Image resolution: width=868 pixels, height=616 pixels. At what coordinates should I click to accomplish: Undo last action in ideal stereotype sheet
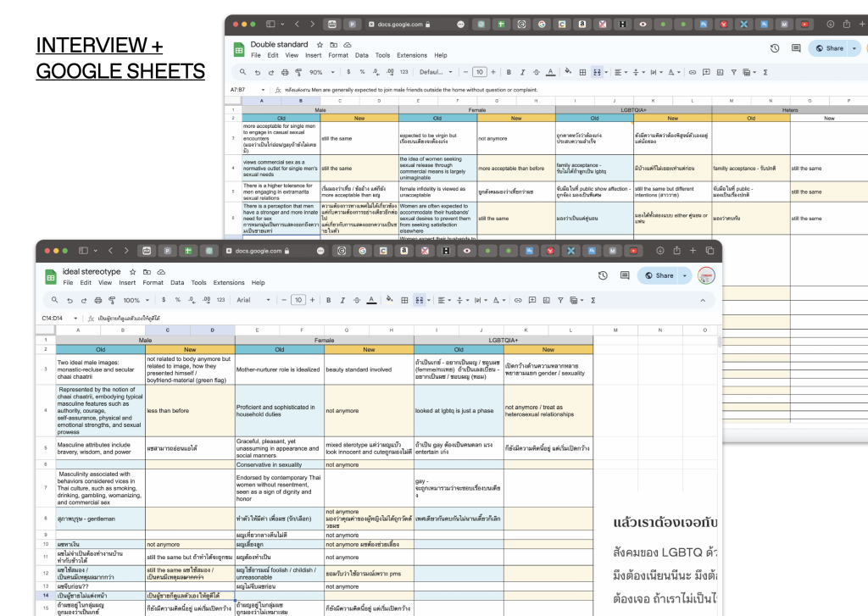tap(70, 300)
